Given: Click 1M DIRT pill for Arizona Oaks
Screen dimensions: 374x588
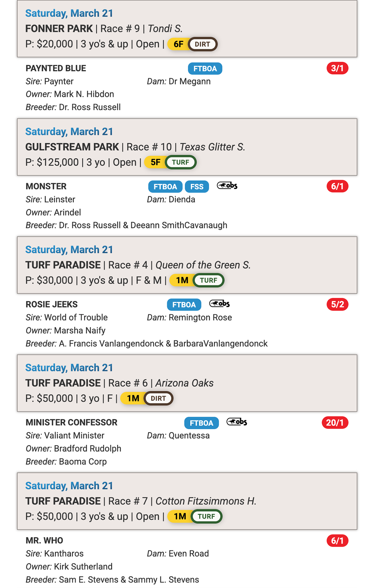Looking at the screenshot, I should pos(147,398).
